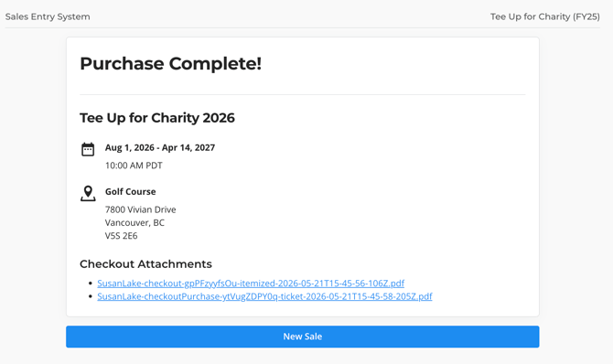This screenshot has height=364, width=613.
Task: Select the 7800 Vivian Drive address line
Action: click(140, 209)
